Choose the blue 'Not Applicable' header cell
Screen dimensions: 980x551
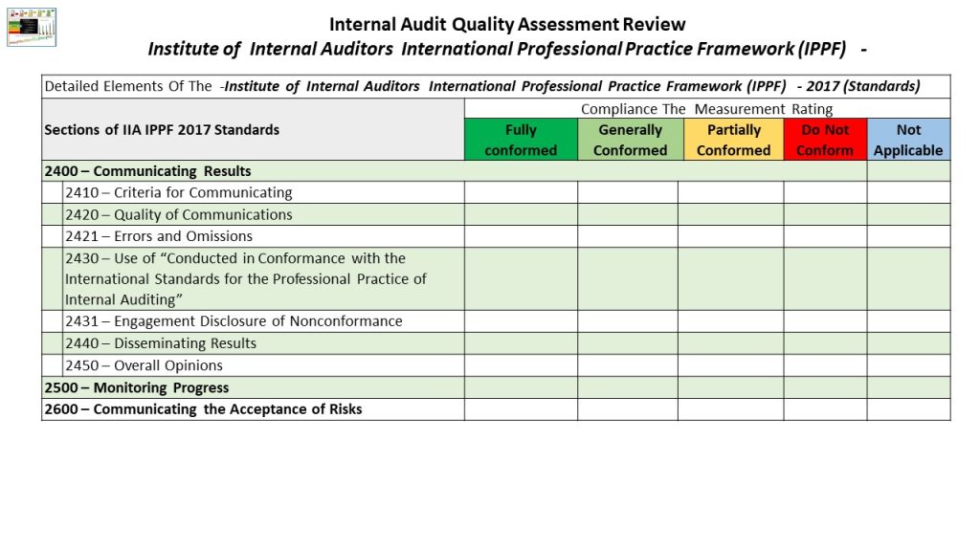pos(909,140)
